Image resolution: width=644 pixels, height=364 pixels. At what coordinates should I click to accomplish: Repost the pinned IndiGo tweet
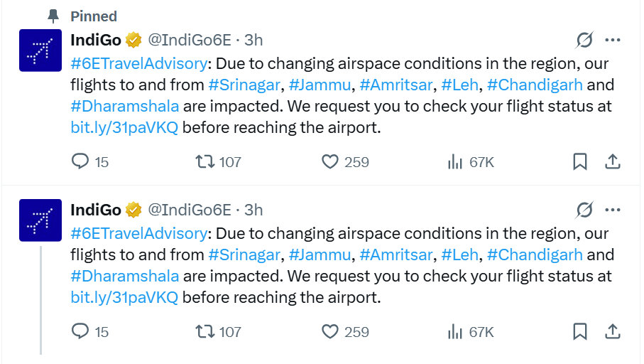205,162
